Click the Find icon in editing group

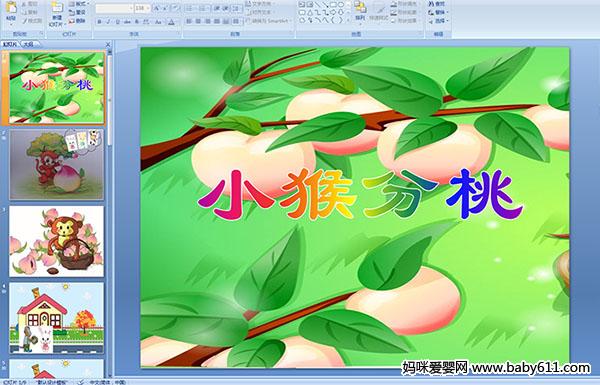click(x=437, y=4)
